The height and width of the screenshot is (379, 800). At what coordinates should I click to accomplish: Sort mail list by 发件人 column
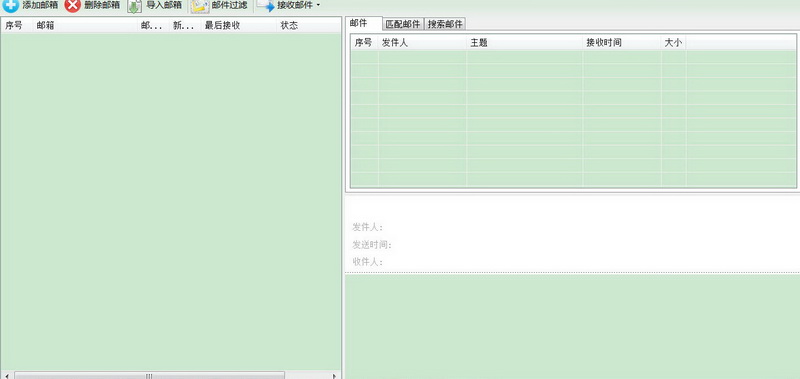(x=422, y=43)
